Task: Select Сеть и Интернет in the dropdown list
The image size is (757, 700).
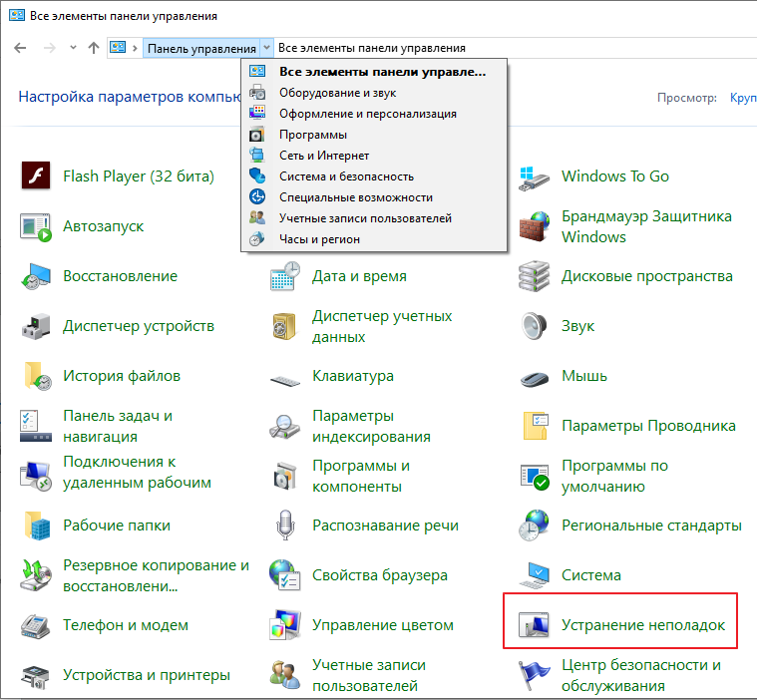Action: (x=324, y=156)
